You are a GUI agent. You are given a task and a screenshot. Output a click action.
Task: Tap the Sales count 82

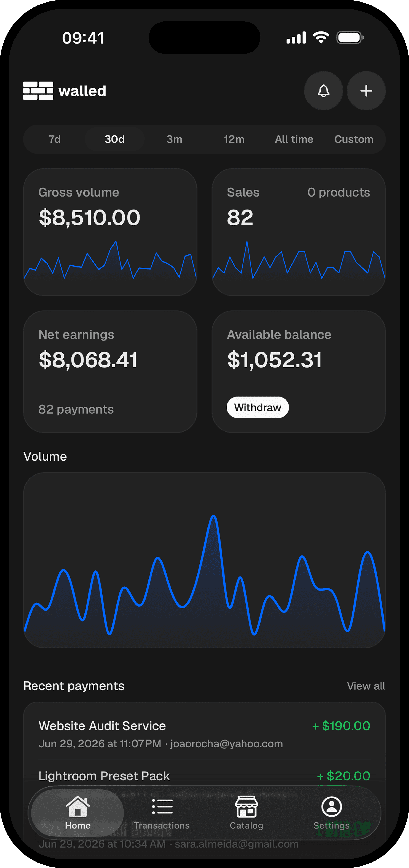tap(240, 218)
